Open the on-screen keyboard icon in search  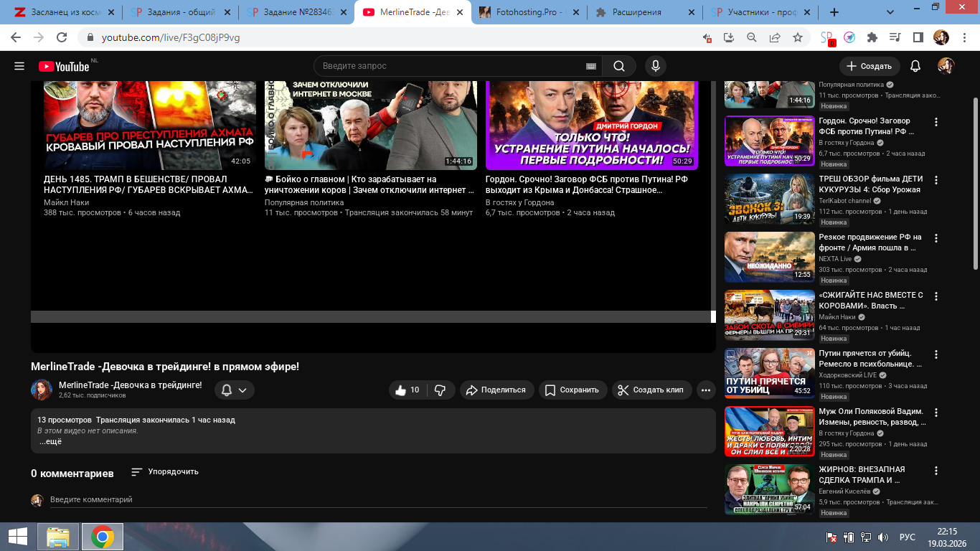[x=591, y=66]
